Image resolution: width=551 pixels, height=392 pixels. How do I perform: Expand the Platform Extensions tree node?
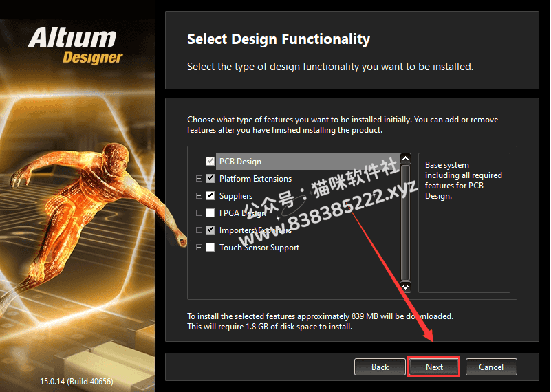pyautogui.click(x=199, y=178)
